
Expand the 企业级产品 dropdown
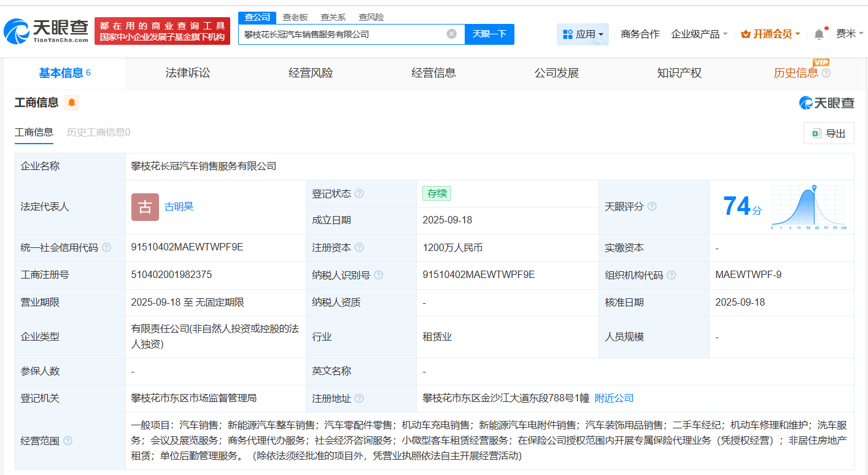699,34
